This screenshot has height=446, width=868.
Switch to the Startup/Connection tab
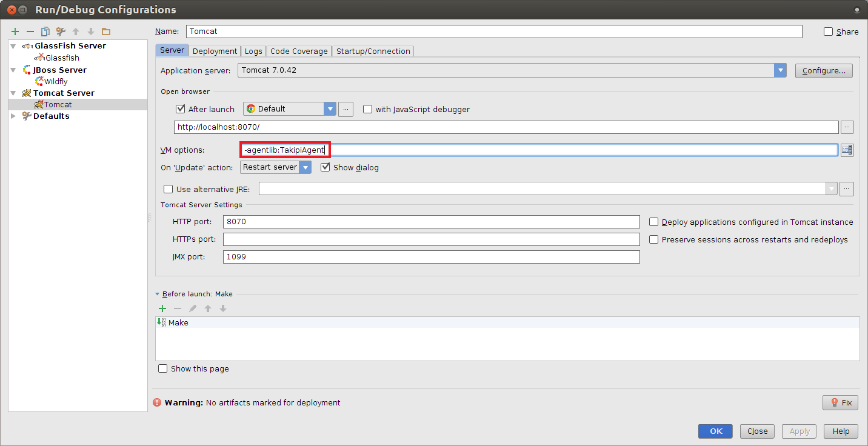click(x=373, y=51)
